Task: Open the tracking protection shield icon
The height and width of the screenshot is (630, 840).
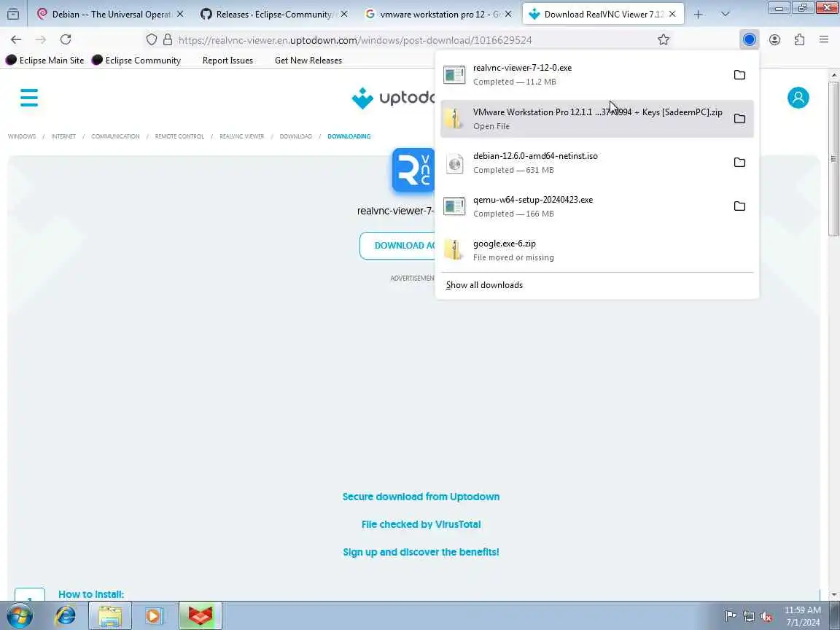Action: [x=152, y=39]
